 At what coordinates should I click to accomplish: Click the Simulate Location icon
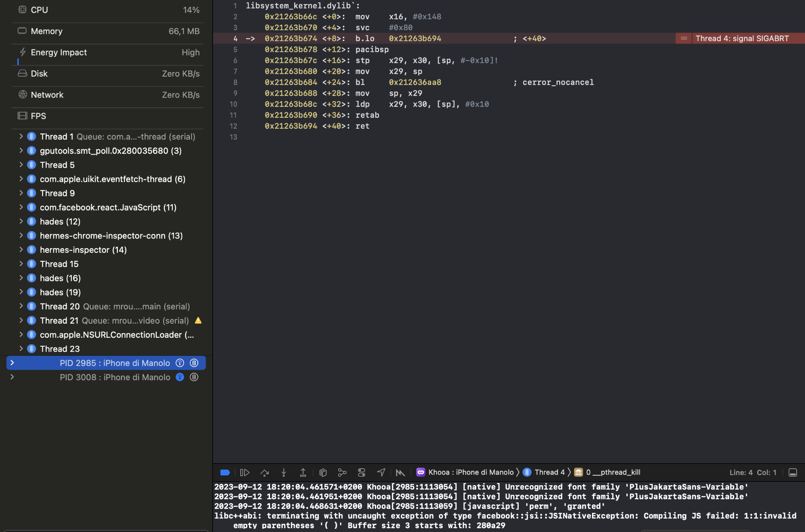381,472
